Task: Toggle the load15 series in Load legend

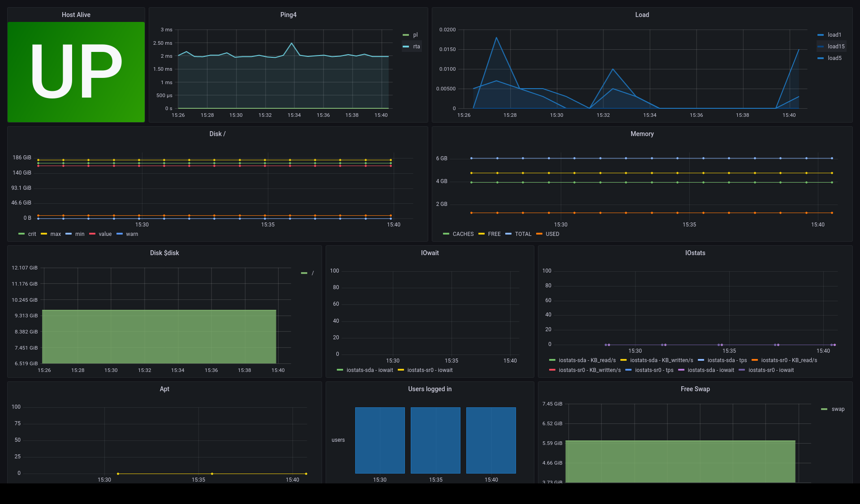Action: [x=835, y=47]
